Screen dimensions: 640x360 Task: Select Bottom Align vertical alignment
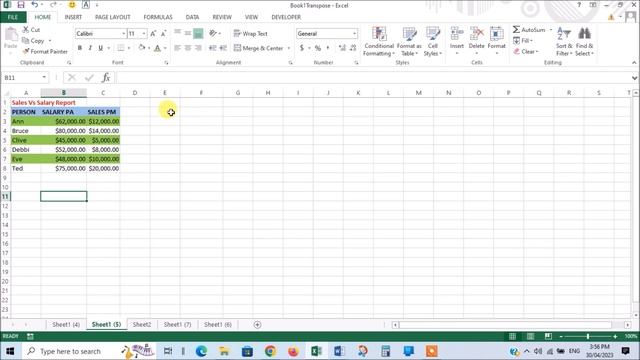[x=198, y=33]
